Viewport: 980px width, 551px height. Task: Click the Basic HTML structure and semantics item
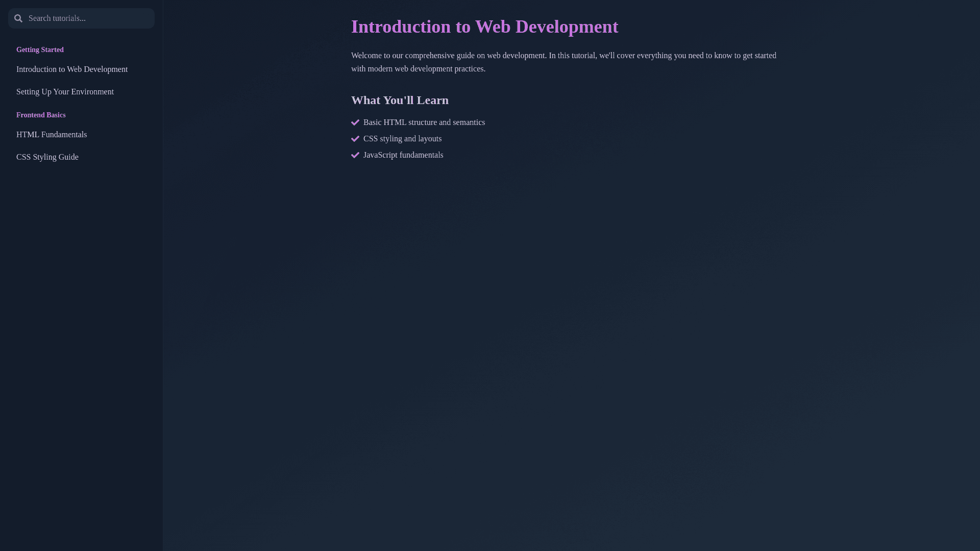pos(424,122)
